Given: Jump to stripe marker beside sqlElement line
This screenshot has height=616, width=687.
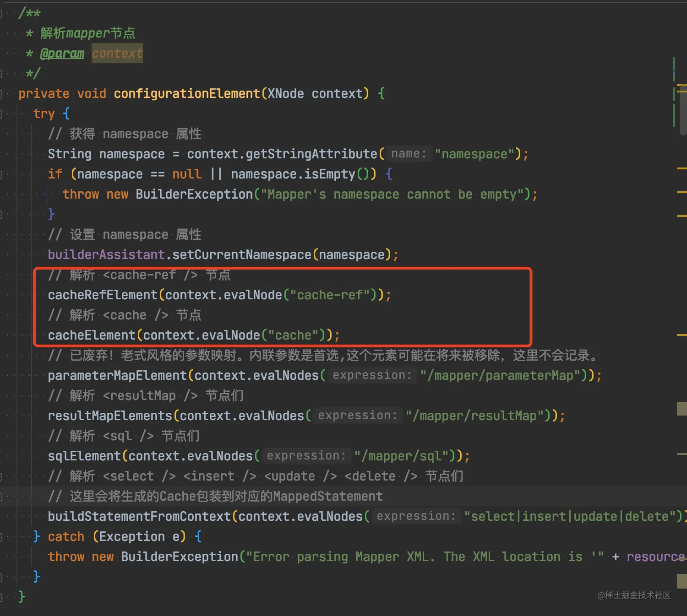Looking at the screenshot, I should point(682,454).
